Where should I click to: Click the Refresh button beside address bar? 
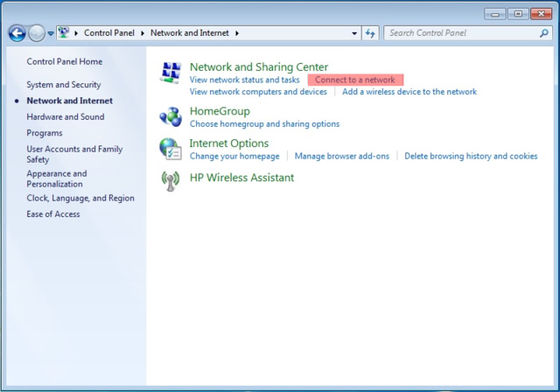coord(370,33)
